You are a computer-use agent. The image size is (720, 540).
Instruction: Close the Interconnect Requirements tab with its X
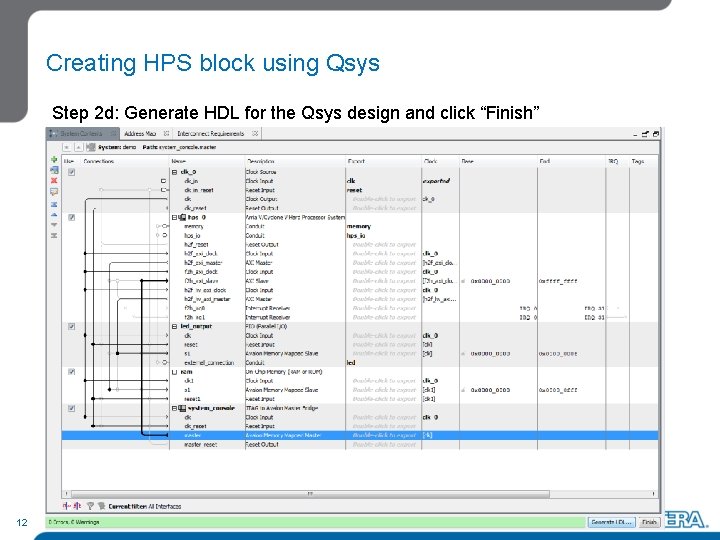click(255, 134)
